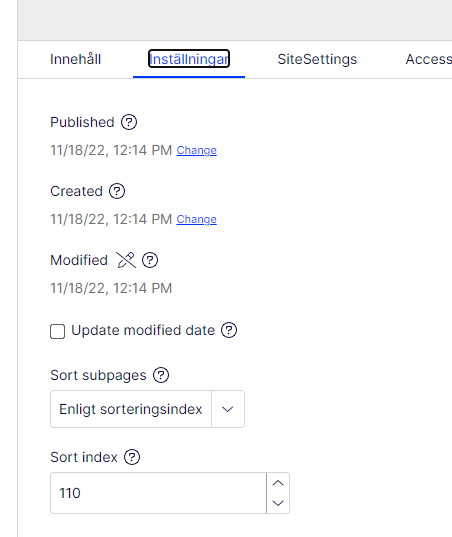This screenshot has height=537, width=452.
Task: Select the Inställningar tab
Action: pos(189,59)
